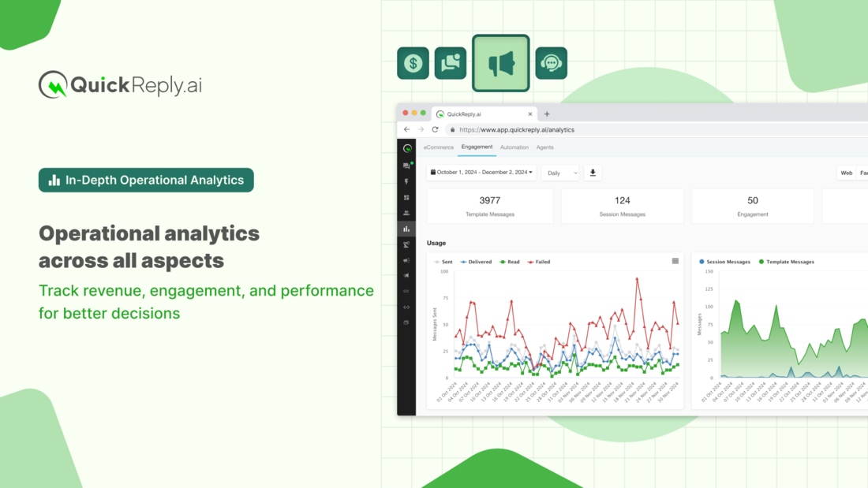Switch to the Automation tab
Screen dimensions: 868x488
click(x=514, y=147)
